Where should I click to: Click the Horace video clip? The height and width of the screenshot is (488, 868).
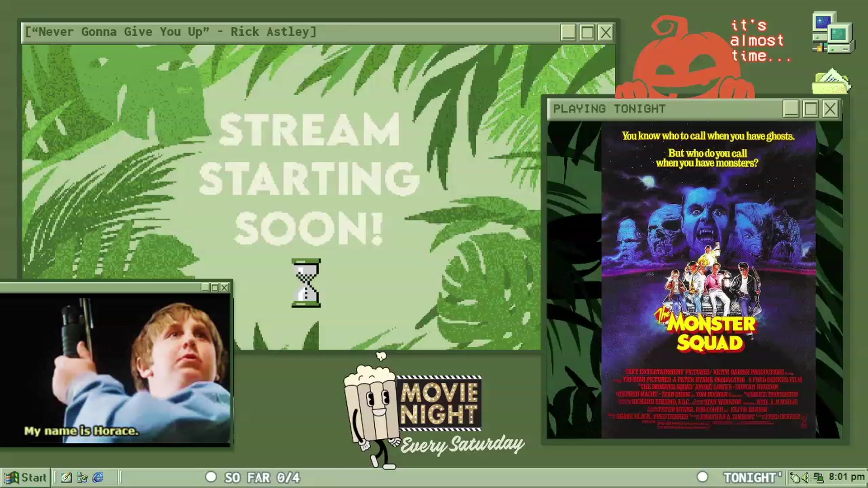pos(115,370)
